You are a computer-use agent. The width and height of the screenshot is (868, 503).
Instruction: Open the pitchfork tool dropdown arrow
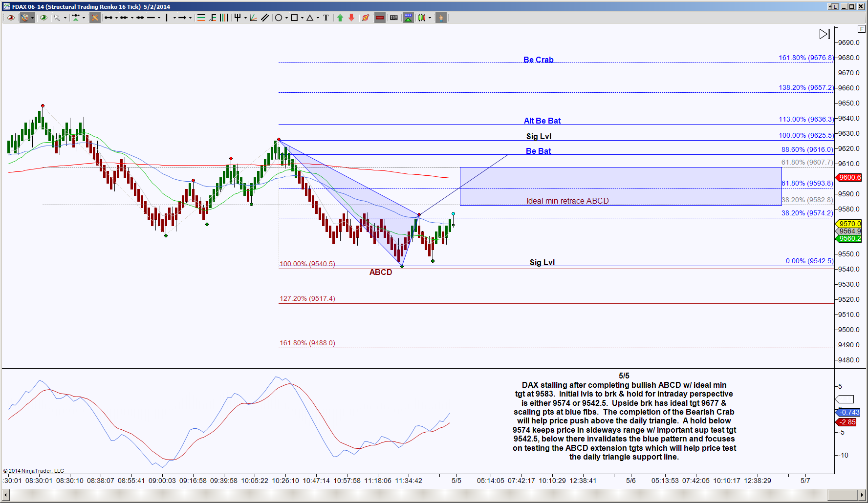(245, 18)
